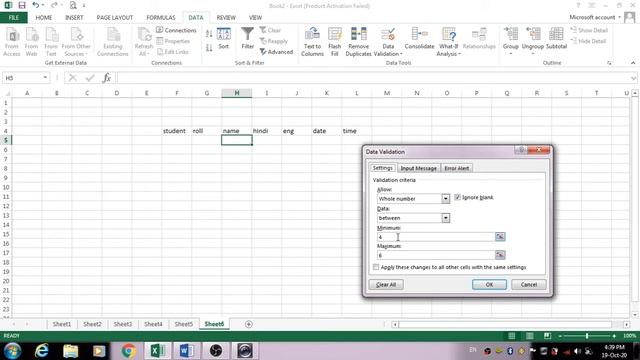Screen dimensions: 640x360
Task: Click the Insert Function fx icon
Action: [107, 78]
